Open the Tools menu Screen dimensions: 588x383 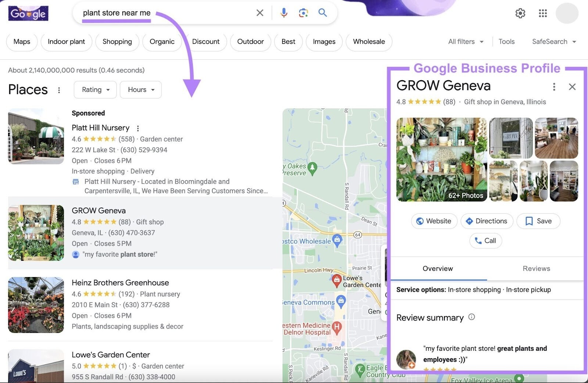coord(506,42)
